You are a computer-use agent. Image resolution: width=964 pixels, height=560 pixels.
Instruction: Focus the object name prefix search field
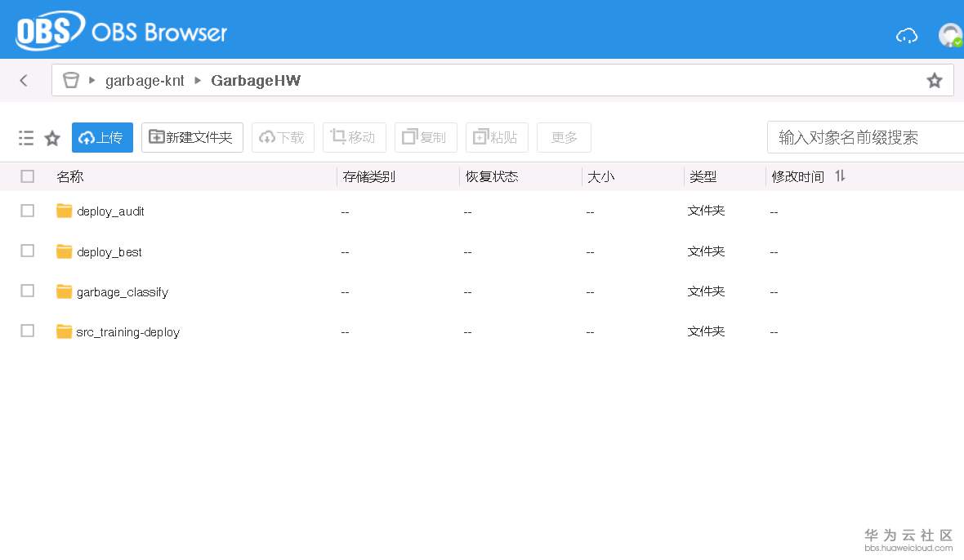click(x=865, y=137)
